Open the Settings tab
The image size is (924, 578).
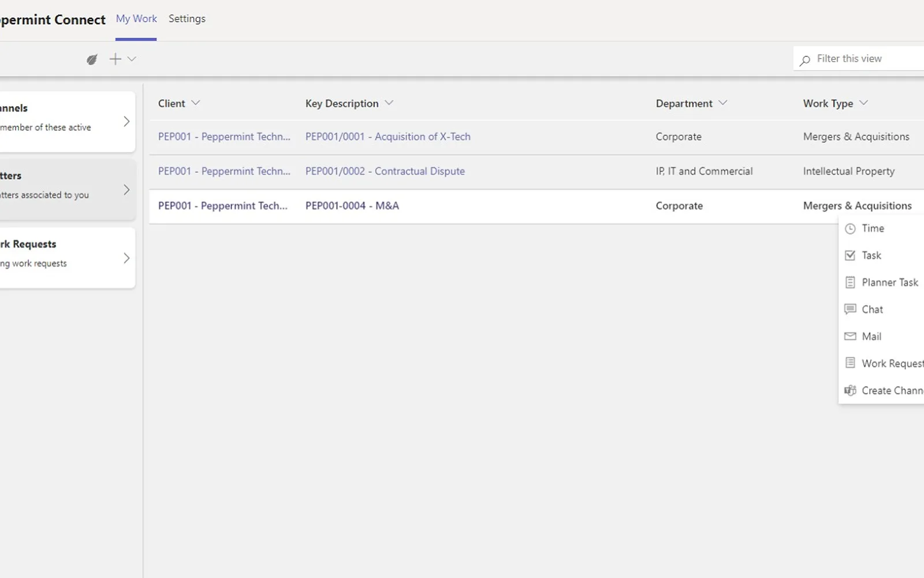click(187, 18)
